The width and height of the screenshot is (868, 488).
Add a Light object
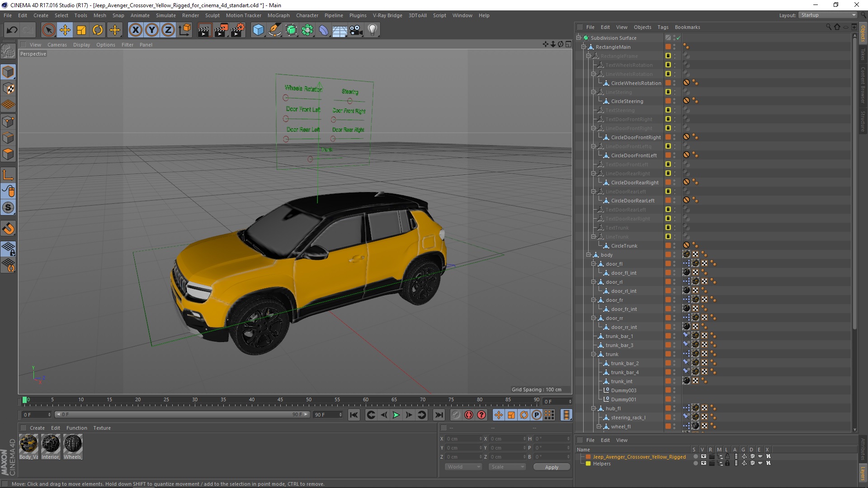click(373, 30)
